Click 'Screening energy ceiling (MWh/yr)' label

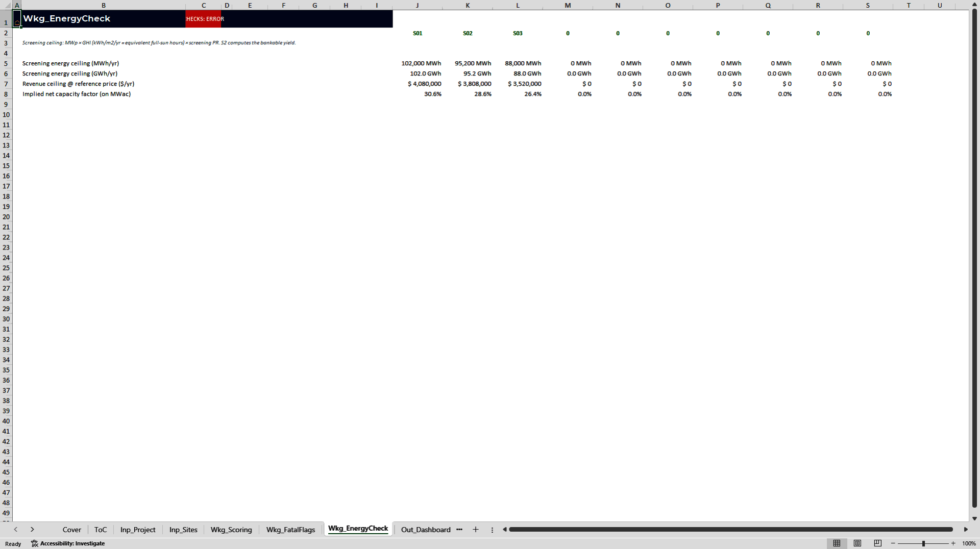[70, 63]
